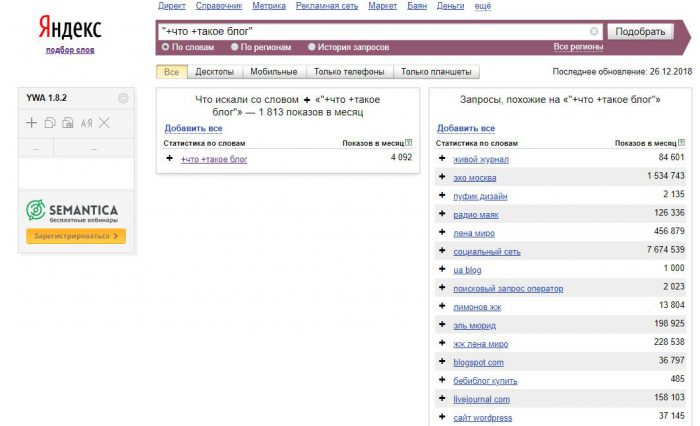Image resolution: width=700 pixels, height=426 pixels.
Task: Click the YWA text case AЯ icon
Action: pos(86,123)
